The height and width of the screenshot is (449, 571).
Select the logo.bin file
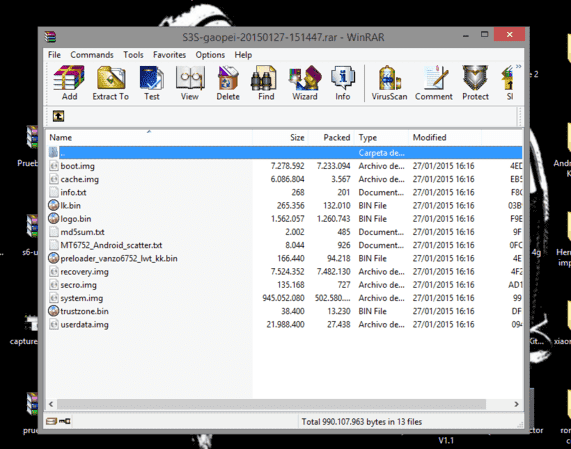coord(285,218)
